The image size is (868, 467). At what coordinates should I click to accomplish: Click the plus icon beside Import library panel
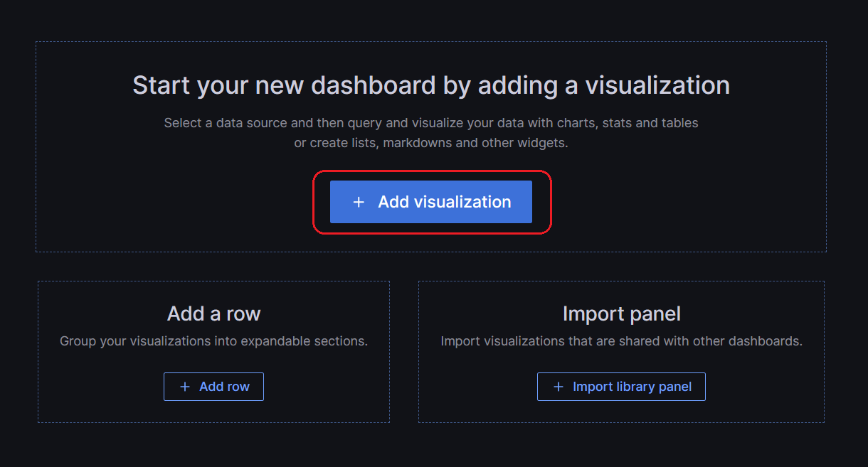click(559, 387)
